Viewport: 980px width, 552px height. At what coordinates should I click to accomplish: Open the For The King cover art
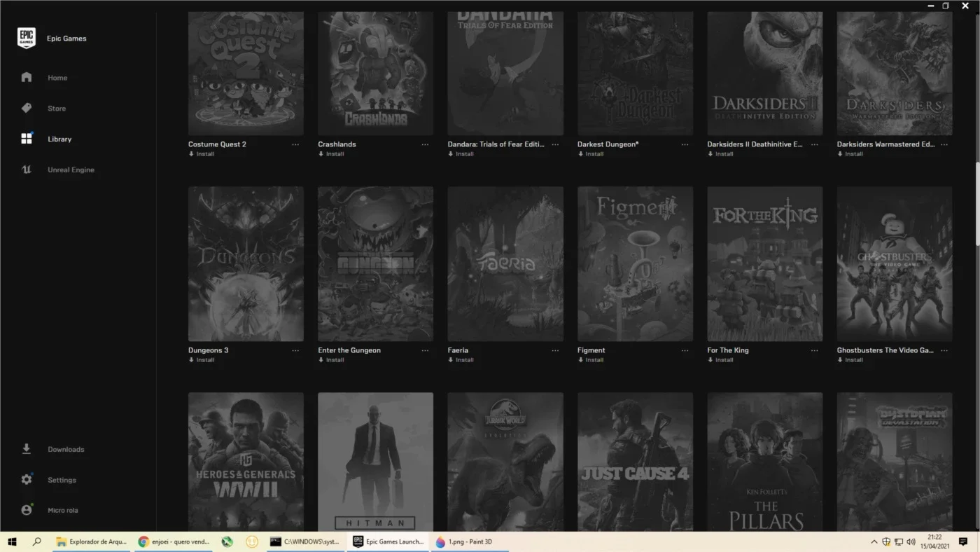(x=765, y=263)
